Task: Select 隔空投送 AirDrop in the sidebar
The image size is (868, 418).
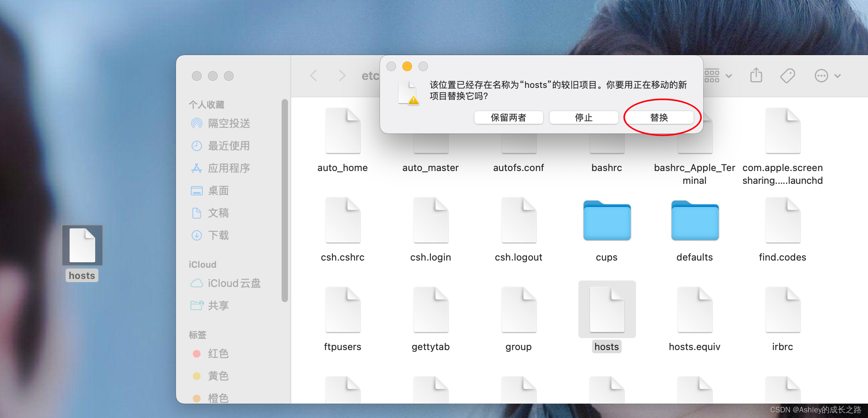Action: click(x=228, y=123)
